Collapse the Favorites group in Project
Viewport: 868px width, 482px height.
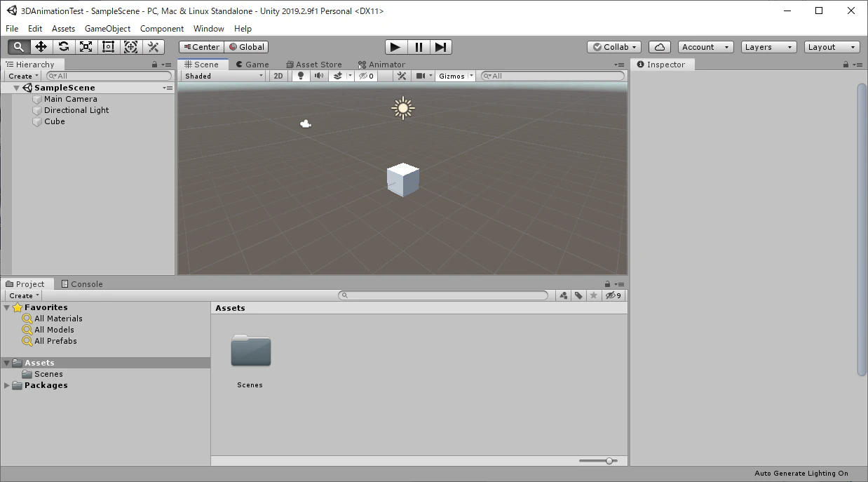pos(7,307)
